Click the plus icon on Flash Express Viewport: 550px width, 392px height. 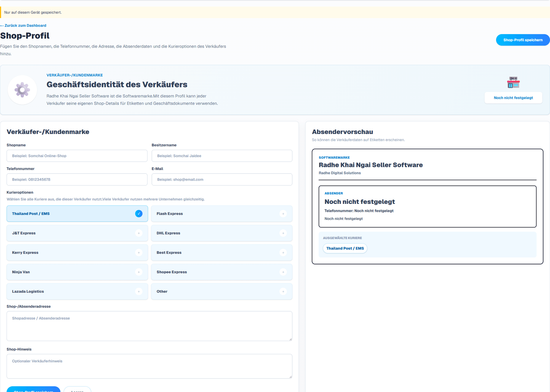click(283, 214)
